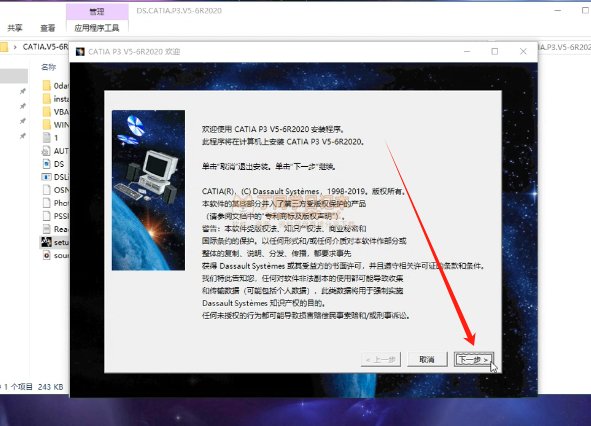
Task: Select the insta folder icon in Explorer
Action: pos(47,99)
